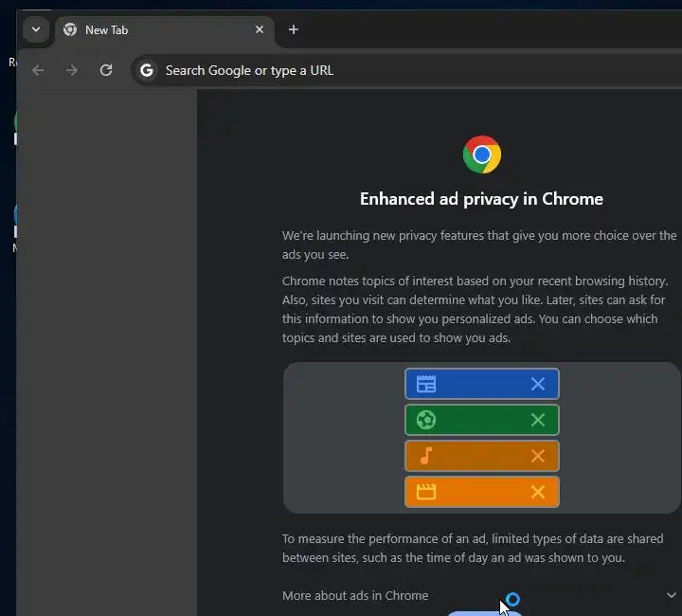The height and width of the screenshot is (616, 682).
Task: Click the green soccer ball topic icon
Action: [426, 420]
